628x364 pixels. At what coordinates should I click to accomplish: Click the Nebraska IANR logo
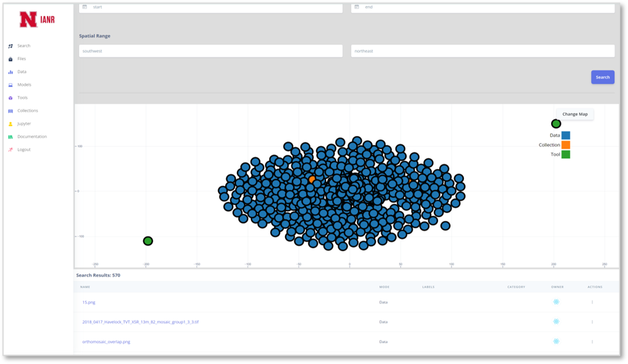[x=37, y=19]
